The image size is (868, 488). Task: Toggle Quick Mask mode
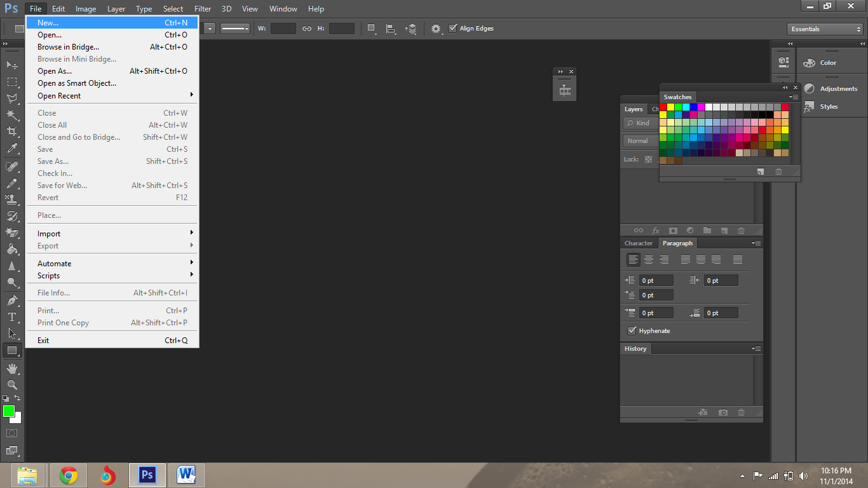12,433
